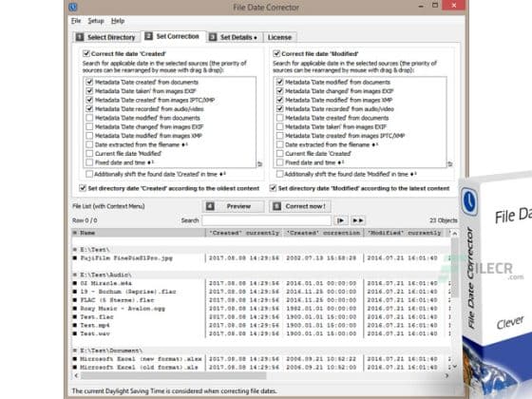Viewport: 532px width, 399px height.
Task: Switch to the Select Directory tab
Action: pos(105,37)
